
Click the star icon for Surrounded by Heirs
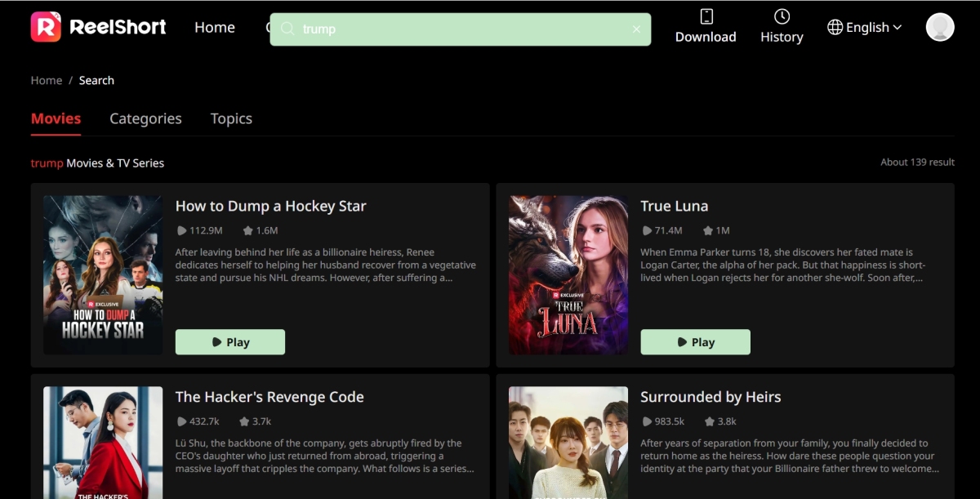click(x=709, y=421)
